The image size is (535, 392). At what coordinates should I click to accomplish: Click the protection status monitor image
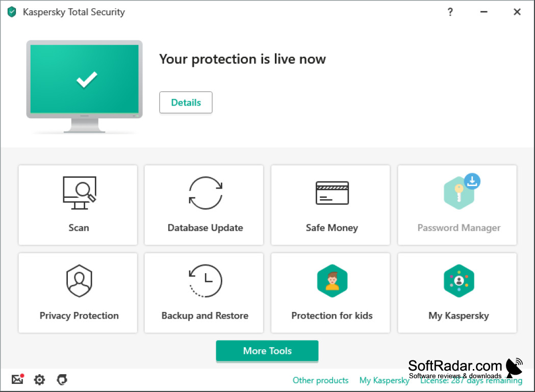tap(85, 86)
